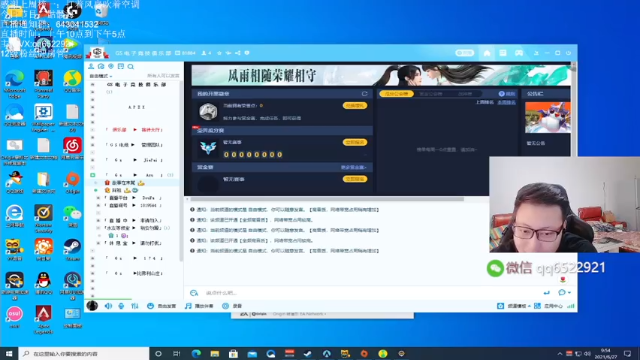This screenshot has height=360, width=640.
Task: Select the third tab in the ranking panel
Action: [x=465, y=93]
